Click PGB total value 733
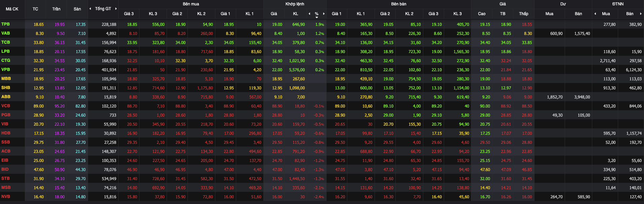 tap(113, 115)
